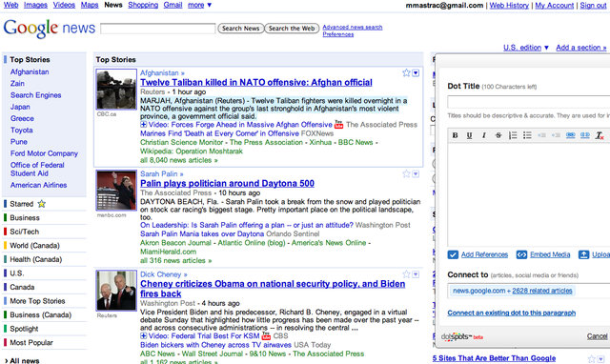The height and width of the screenshot is (364, 610).
Task: Click the remove formatting icon
Action: coord(600,135)
